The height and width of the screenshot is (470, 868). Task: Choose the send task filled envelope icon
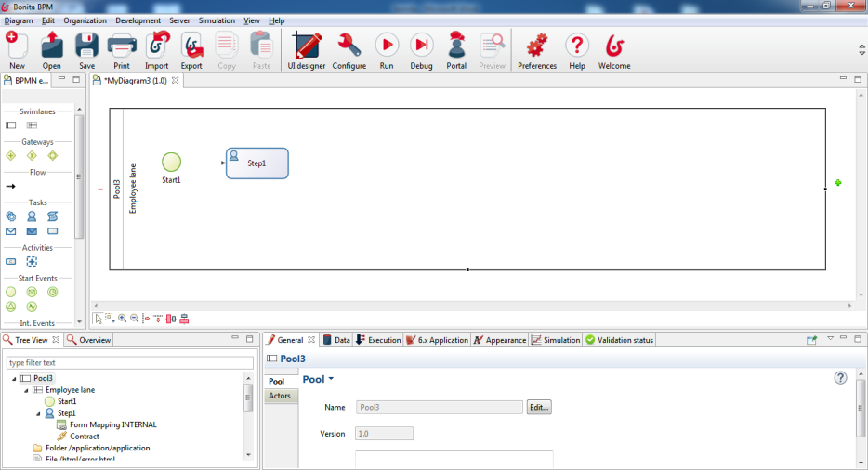click(x=32, y=231)
